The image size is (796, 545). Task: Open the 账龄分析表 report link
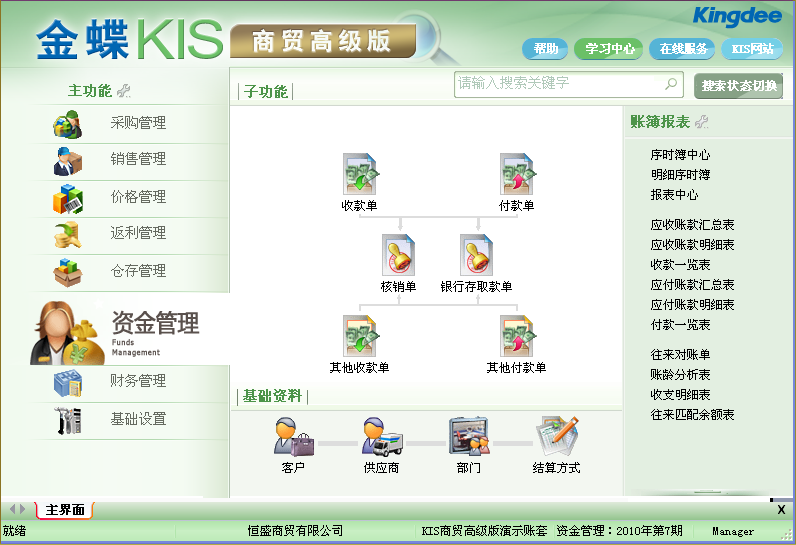(x=680, y=375)
